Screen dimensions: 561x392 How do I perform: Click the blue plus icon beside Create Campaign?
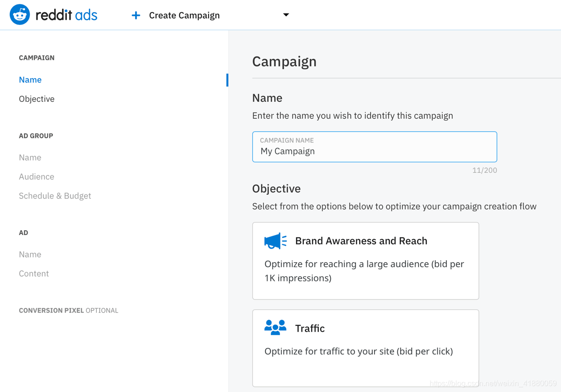pos(136,15)
